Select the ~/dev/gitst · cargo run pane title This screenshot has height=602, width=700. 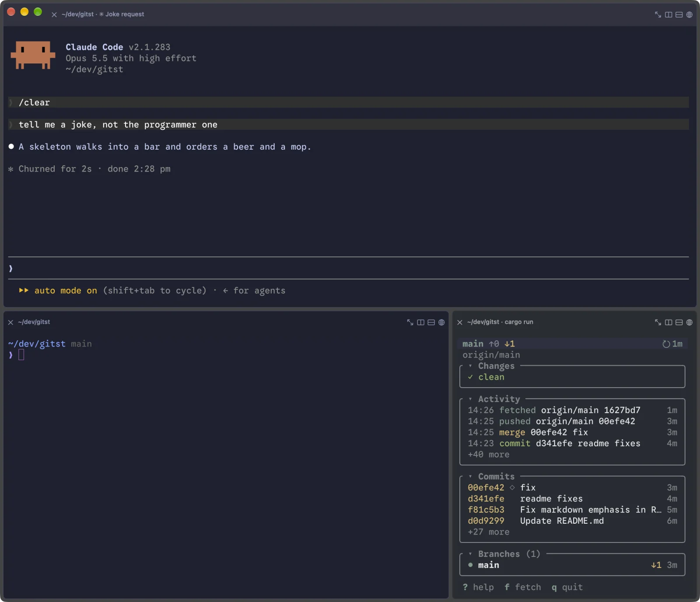[500, 322]
